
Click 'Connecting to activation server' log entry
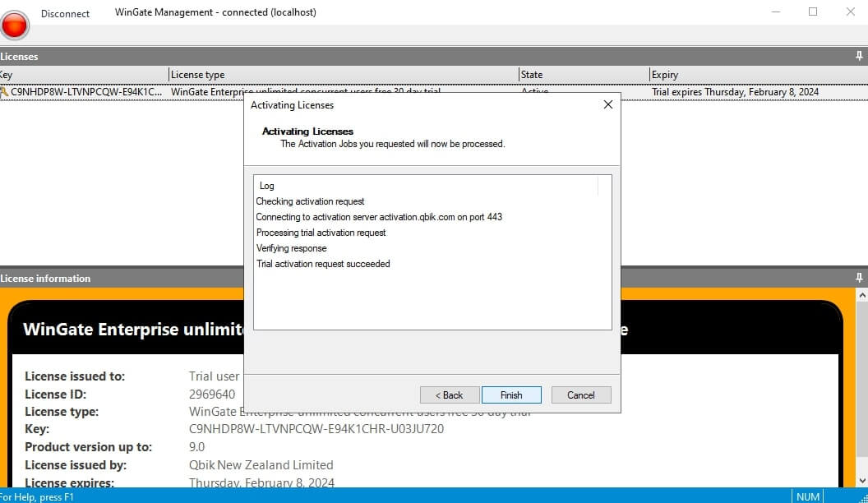pos(379,217)
